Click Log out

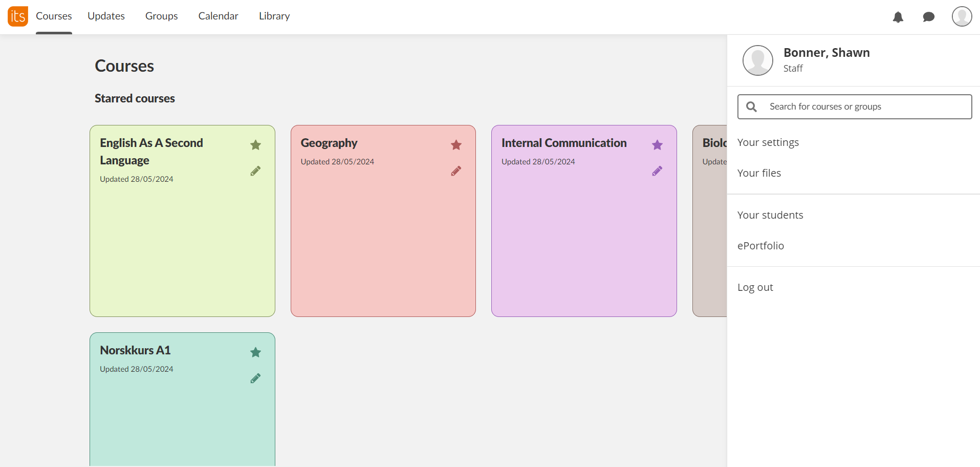point(755,287)
